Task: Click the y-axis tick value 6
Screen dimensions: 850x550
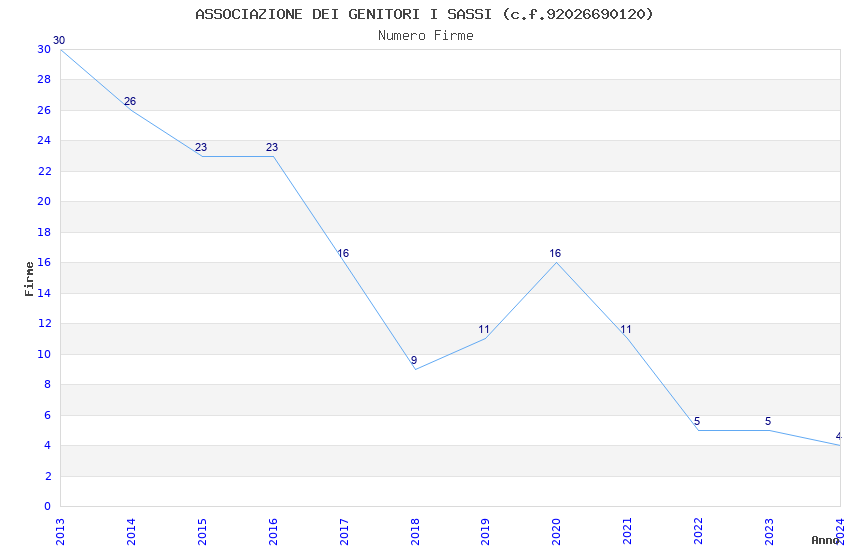Action: click(x=48, y=415)
